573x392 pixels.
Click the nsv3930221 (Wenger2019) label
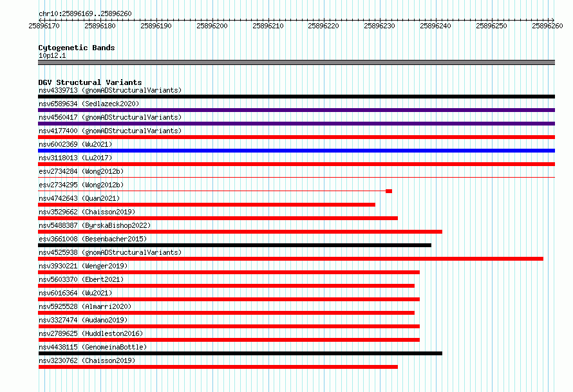[83, 266]
